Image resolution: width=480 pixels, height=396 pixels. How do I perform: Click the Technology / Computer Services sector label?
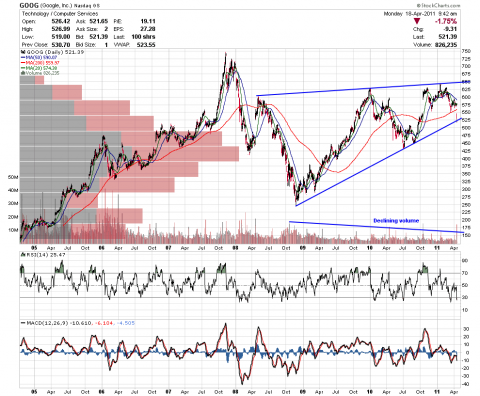60,14
